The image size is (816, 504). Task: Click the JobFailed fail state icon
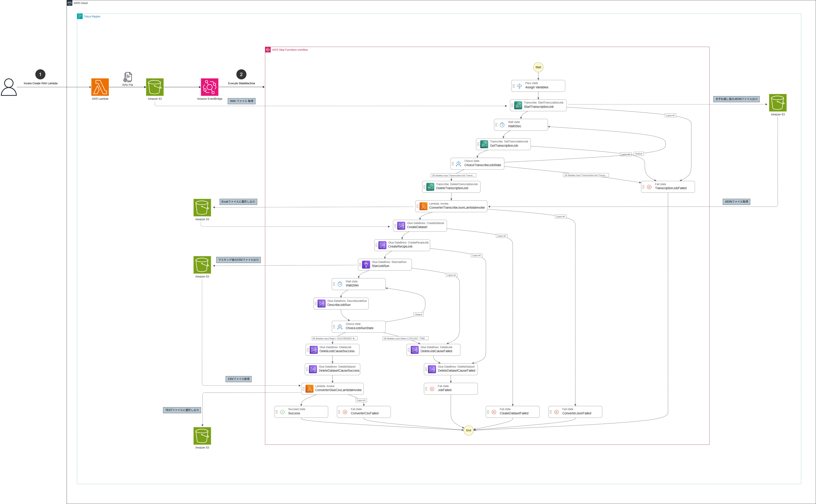pyautogui.click(x=432, y=389)
